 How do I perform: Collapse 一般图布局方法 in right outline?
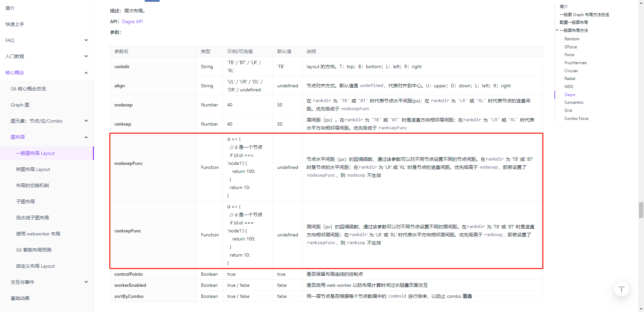click(x=557, y=30)
